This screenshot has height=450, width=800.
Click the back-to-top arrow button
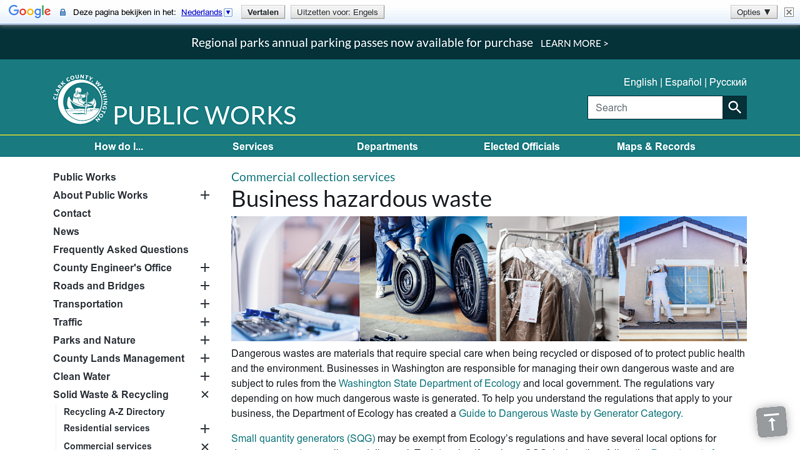click(771, 422)
